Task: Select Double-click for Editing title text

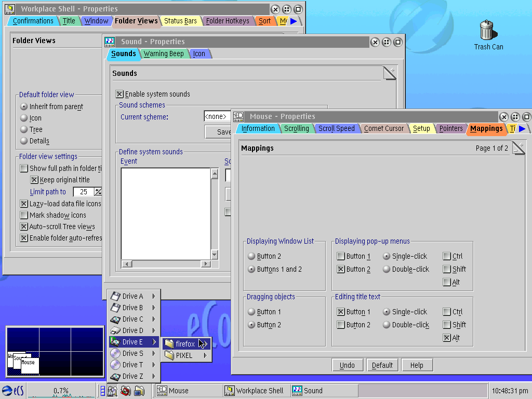Action: (387, 325)
